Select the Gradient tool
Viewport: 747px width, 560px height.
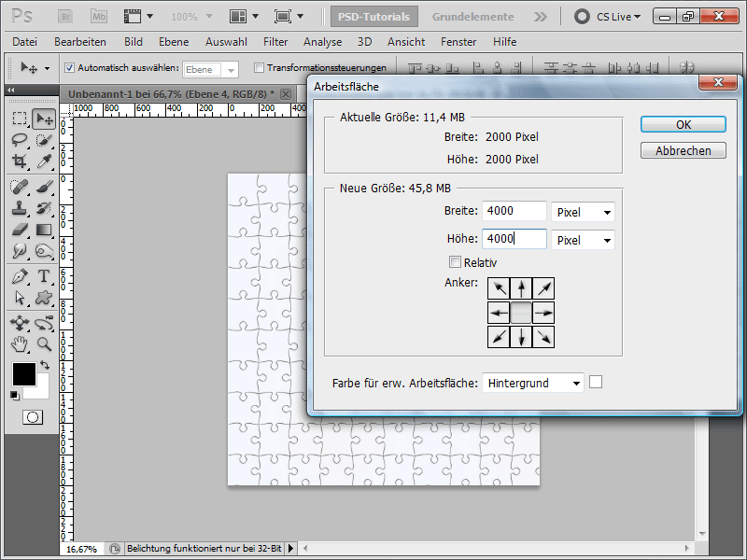[x=44, y=230]
